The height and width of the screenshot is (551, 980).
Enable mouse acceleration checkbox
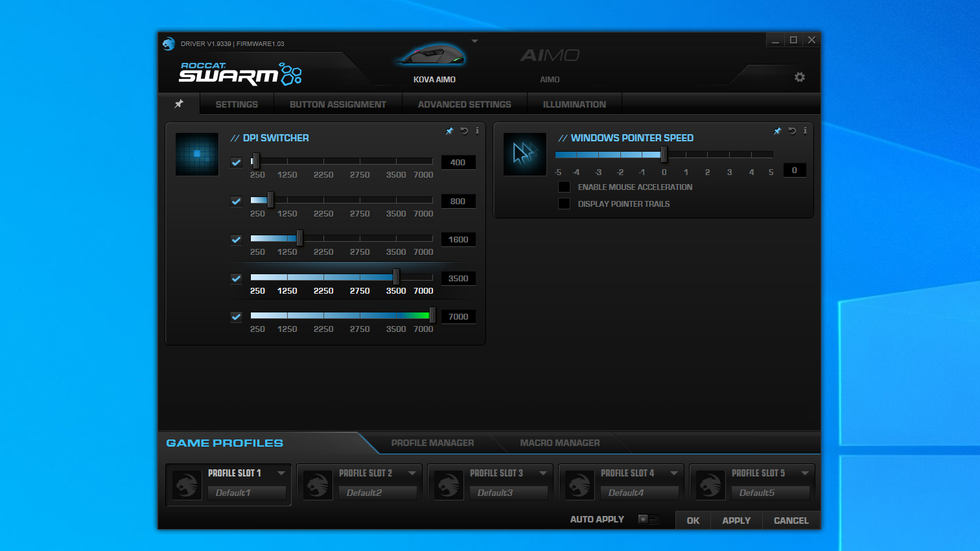point(565,187)
